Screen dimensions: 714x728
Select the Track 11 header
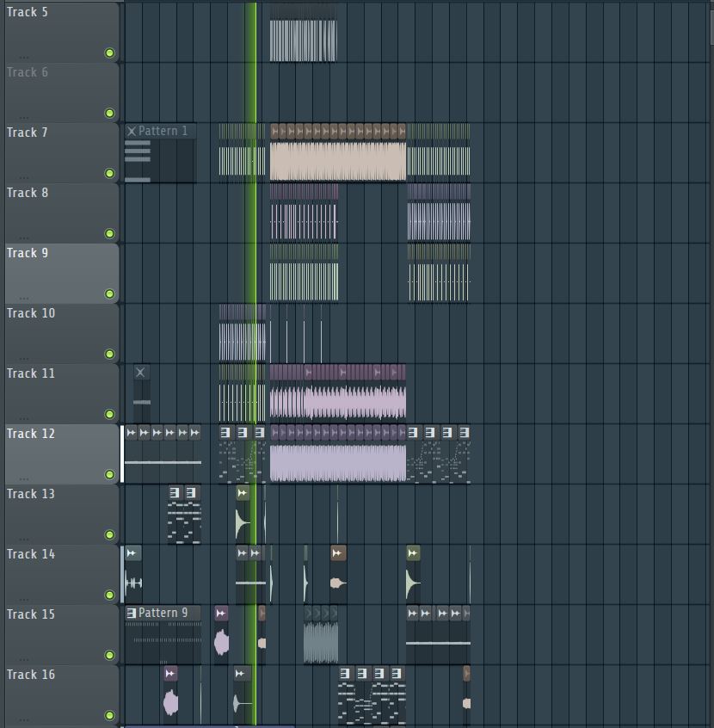[x=62, y=394]
